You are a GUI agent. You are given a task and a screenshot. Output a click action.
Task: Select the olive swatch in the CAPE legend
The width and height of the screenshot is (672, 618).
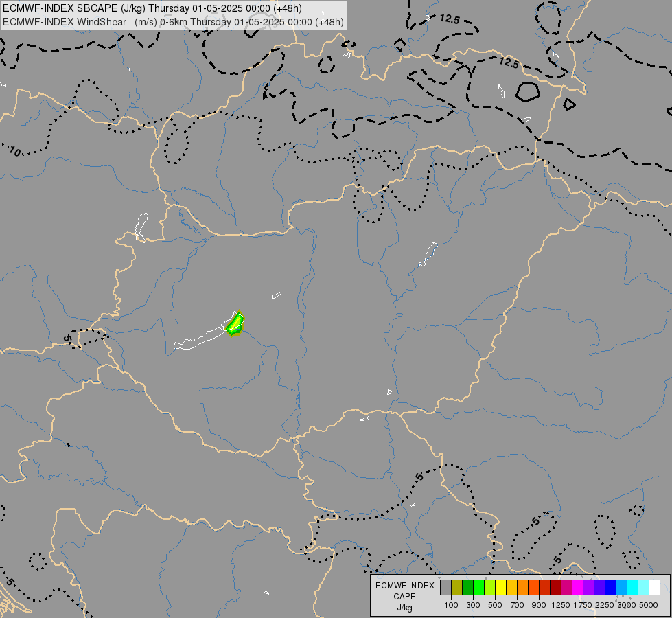click(457, 587)
